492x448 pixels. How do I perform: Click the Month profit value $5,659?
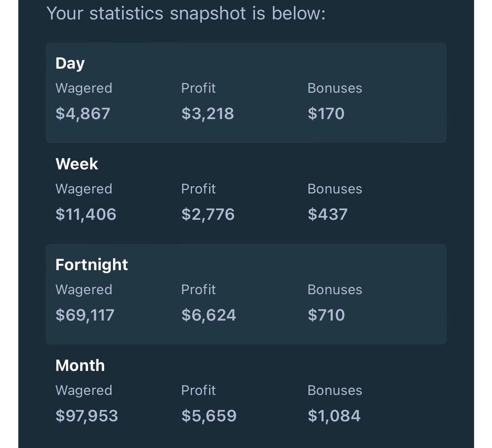pos(209,416)
